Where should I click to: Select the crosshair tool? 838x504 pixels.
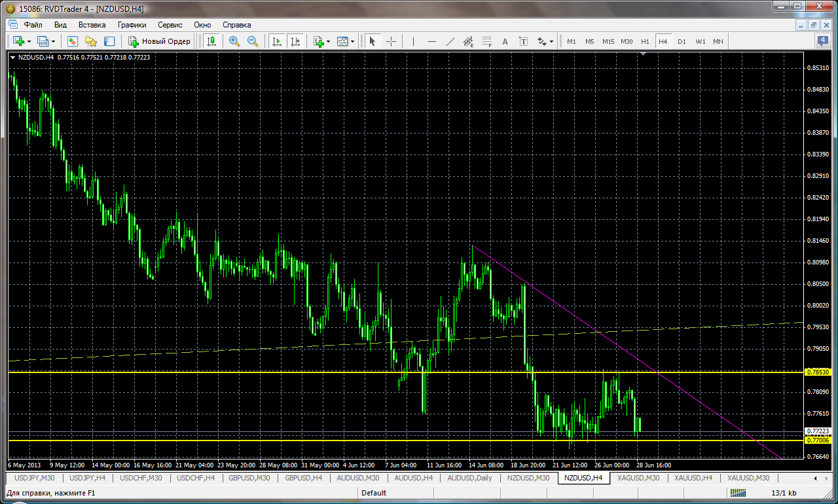coord(391,41)
